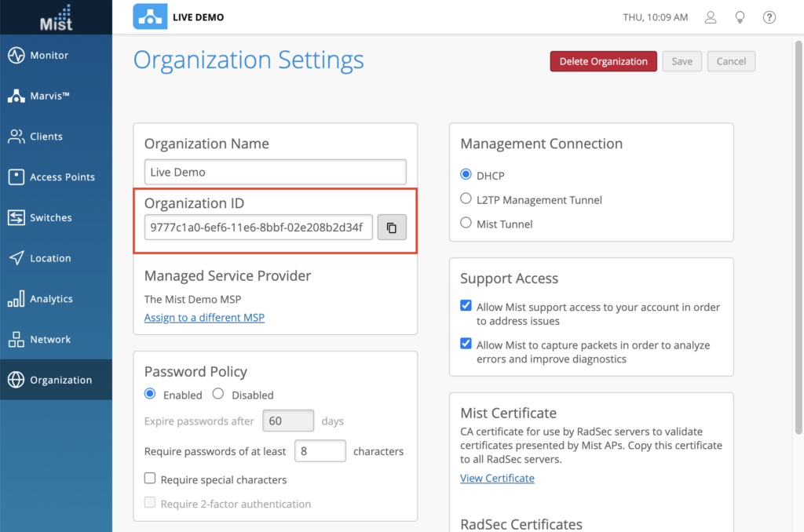This screenshot has width=804, height=532.
Task: Open the Switches section icon
Action: [x=16, y=218]
